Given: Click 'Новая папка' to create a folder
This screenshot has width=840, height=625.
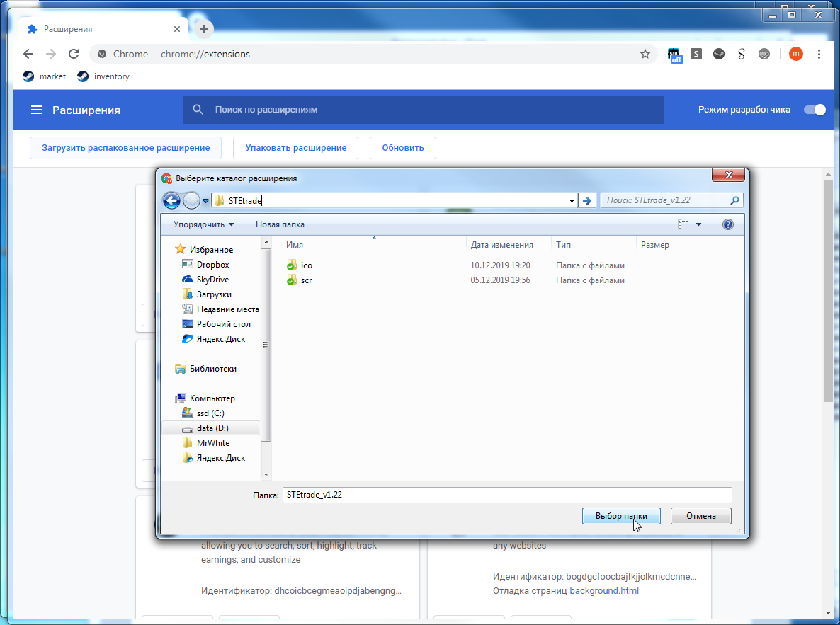Looking at the screenshot, I should pos(280,224).
